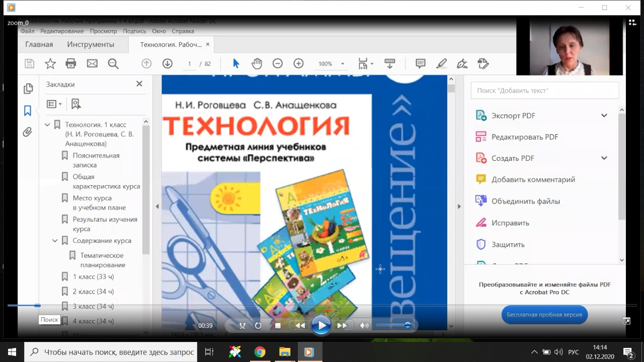The image size is (644, 362).
Task: Open the 'Инструменты' tab
Action: [x=91, y=44]
